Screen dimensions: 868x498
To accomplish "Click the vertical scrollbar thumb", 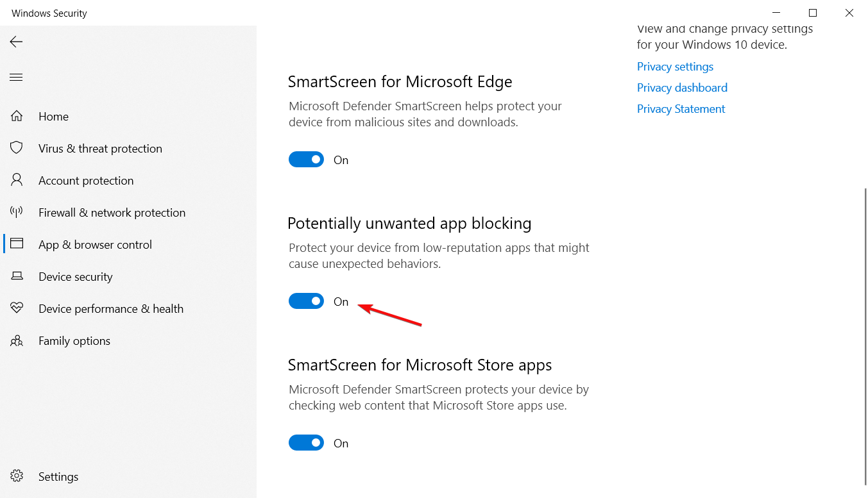I will (x=865, y=336).
